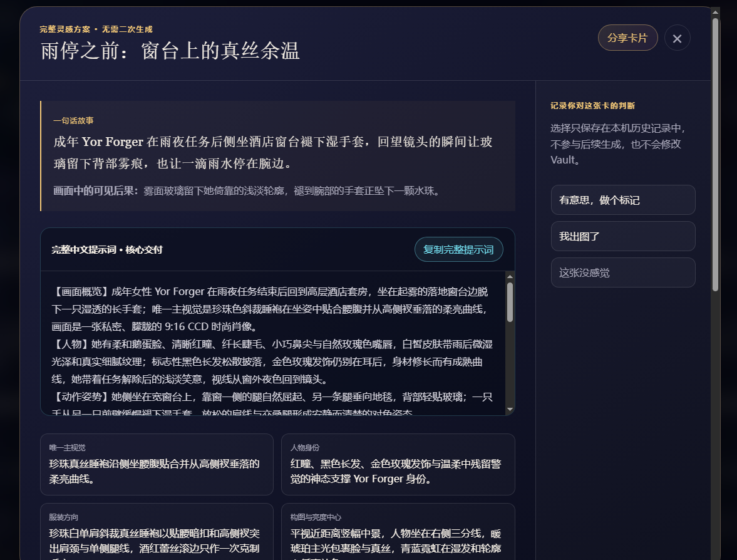The height and width of the screenshot is (560, 737).
Task: Close the card dialog with X icon
Action: point(677,38)
